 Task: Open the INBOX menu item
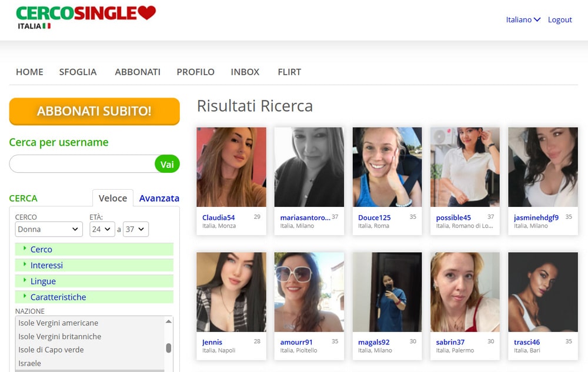pos(245,72)
